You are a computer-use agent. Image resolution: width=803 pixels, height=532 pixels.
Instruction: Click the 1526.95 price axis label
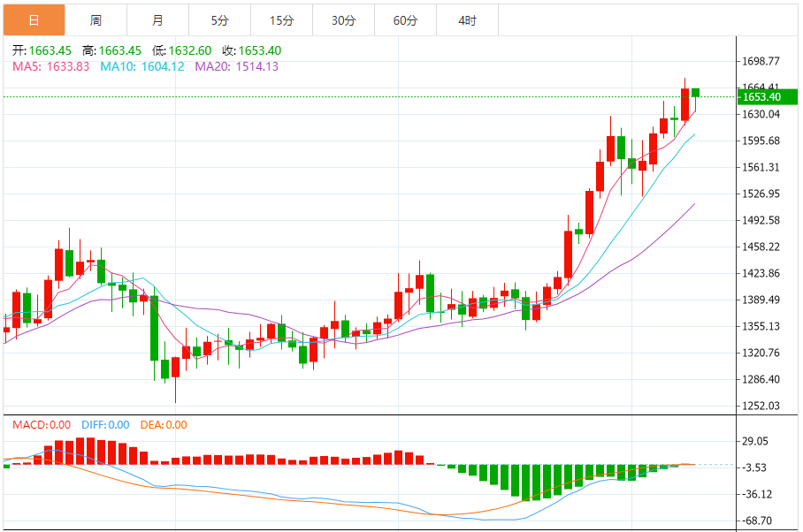point(761,194)
